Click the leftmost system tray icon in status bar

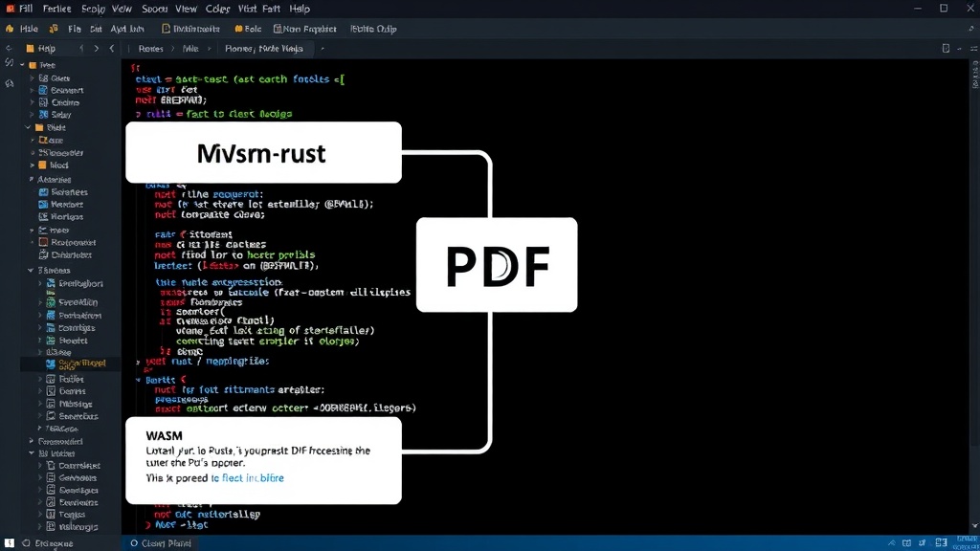pyautogui.click(x=891, y=543)
